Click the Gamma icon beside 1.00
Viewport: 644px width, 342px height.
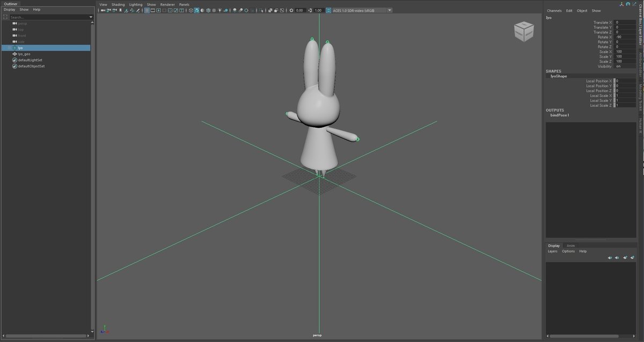(x=310, y=10)
